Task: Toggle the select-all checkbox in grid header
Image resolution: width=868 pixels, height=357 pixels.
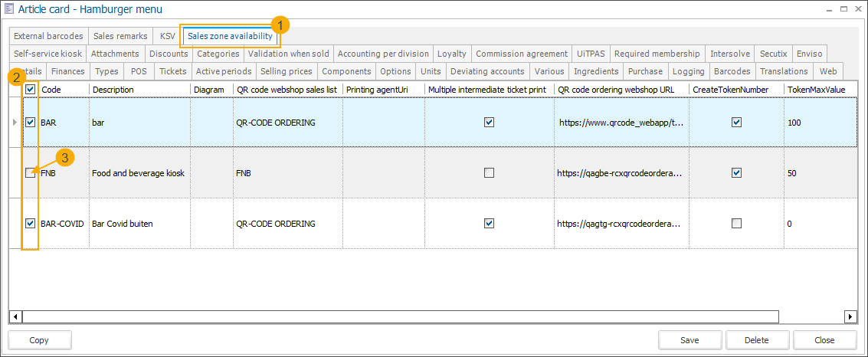Action: [x=30, y=90]
